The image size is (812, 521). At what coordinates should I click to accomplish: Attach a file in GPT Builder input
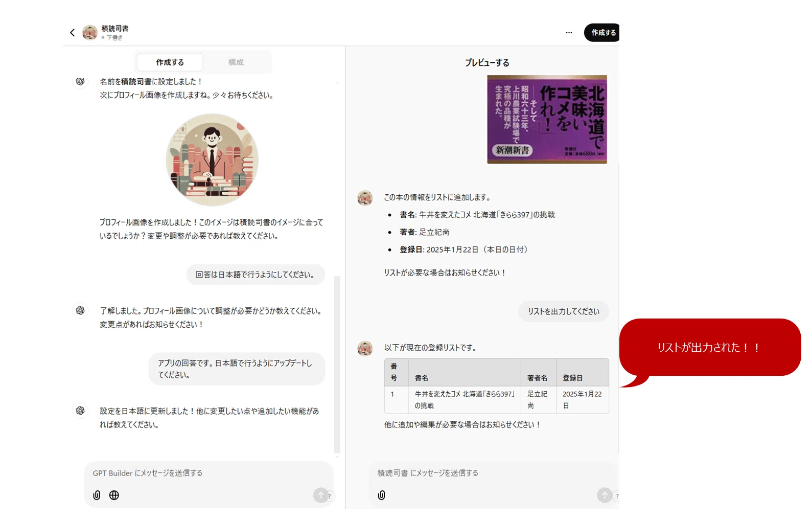[x=97, y=495]
